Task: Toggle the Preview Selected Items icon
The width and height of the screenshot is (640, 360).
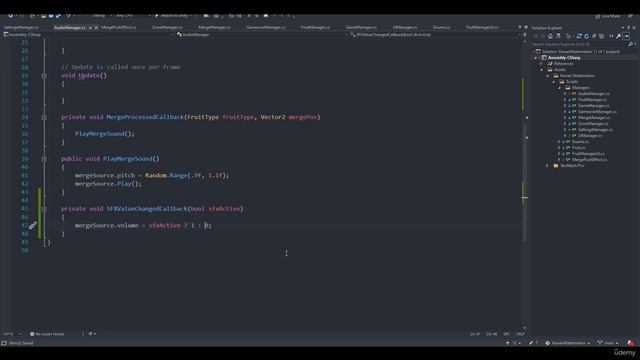Action: tap(626, 36)
